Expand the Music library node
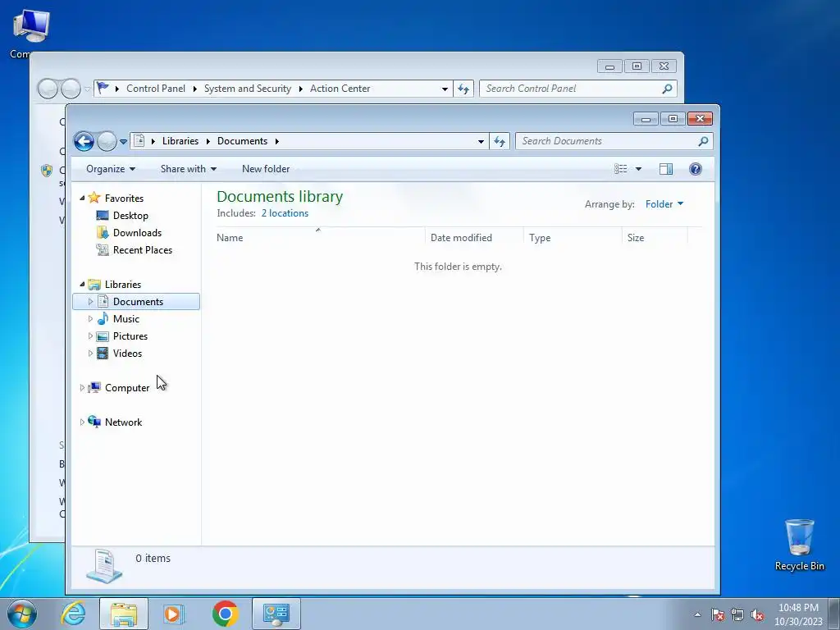Viewport: 840px width, 630px height. click(90, 319)
